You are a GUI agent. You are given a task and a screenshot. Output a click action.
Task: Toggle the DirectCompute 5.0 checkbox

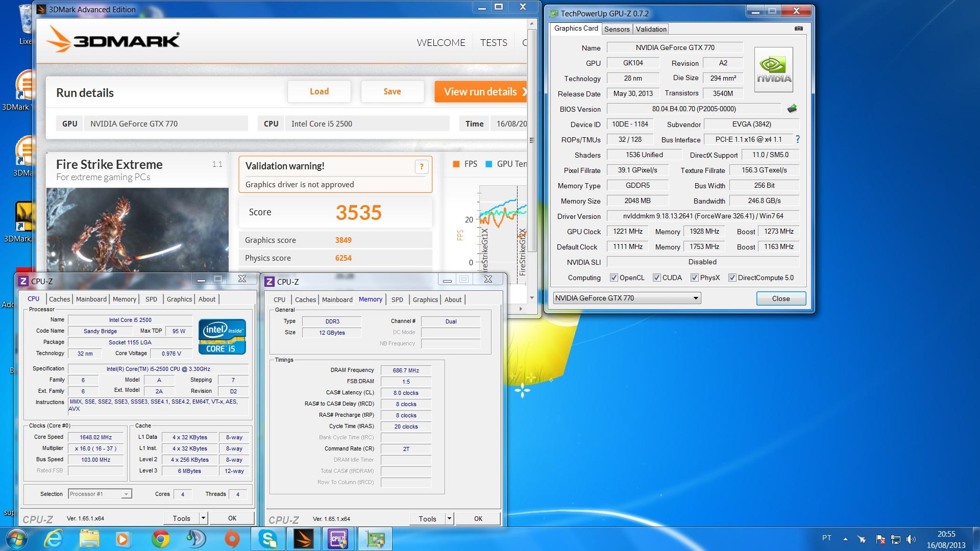[732, 278]
